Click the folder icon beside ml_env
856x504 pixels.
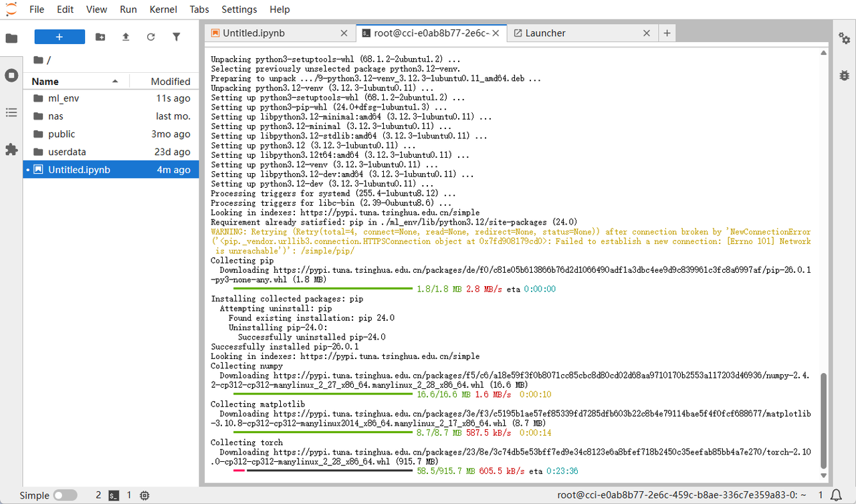(x=38, y=98)
